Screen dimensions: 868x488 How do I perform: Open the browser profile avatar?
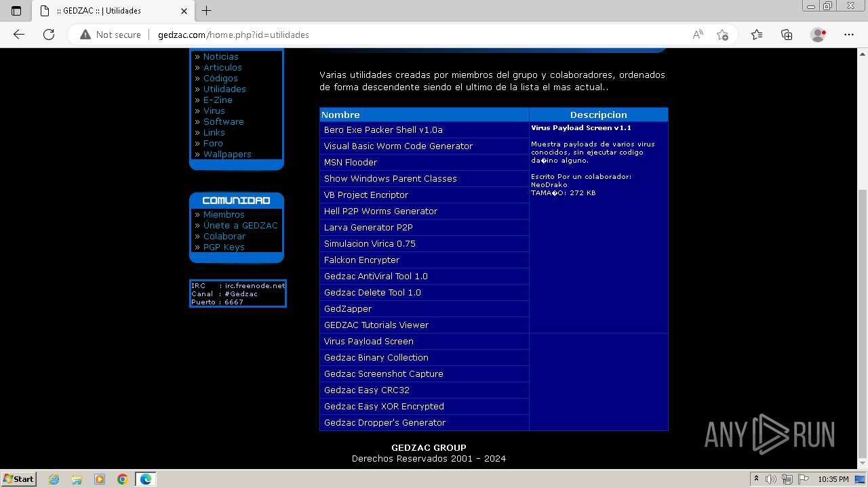pos(818,35)
